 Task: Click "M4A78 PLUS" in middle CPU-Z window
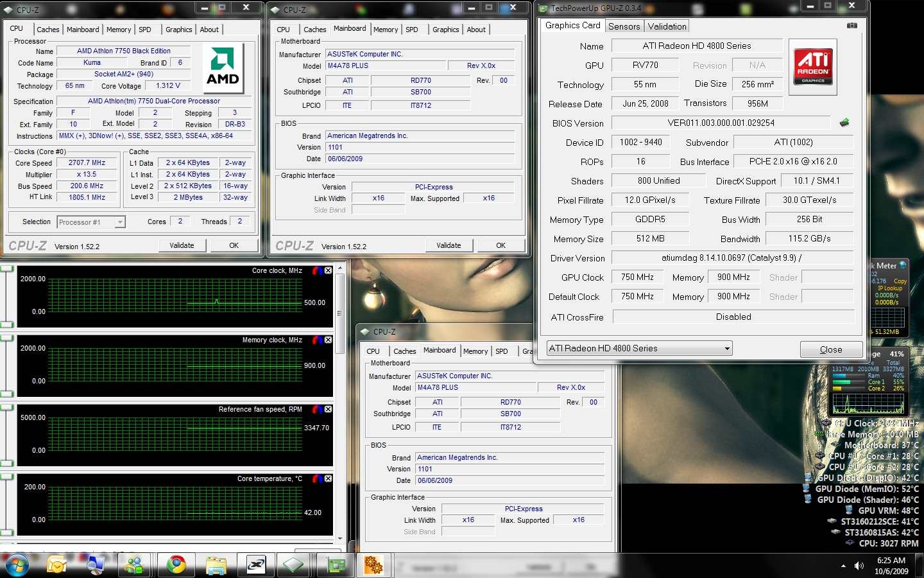[384, 66]
